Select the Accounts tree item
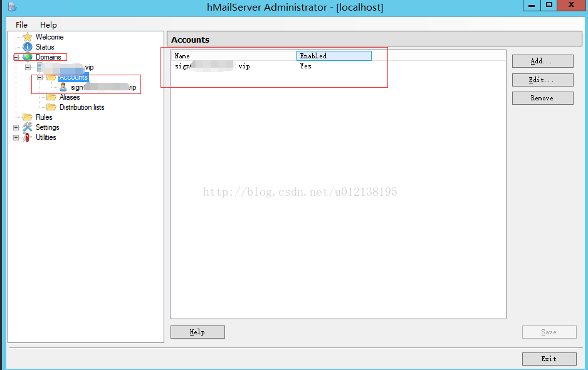The width and height of the screenshot is (588, 370). pos(73,77)
